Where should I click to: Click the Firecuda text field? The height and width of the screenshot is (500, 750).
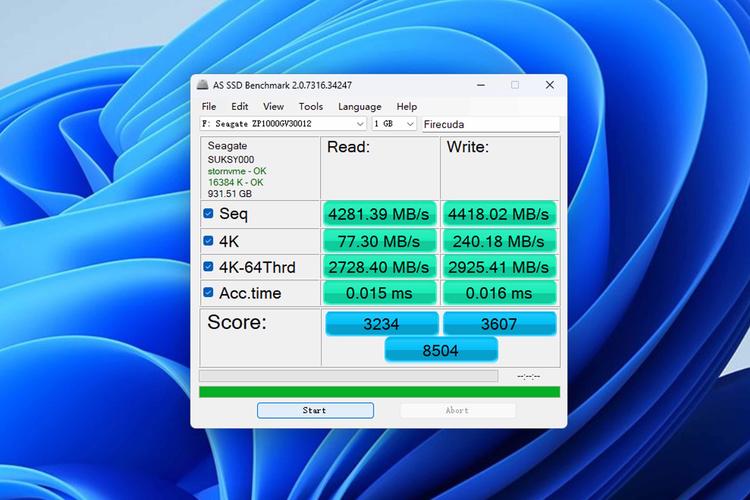click(x=489, y=124)
